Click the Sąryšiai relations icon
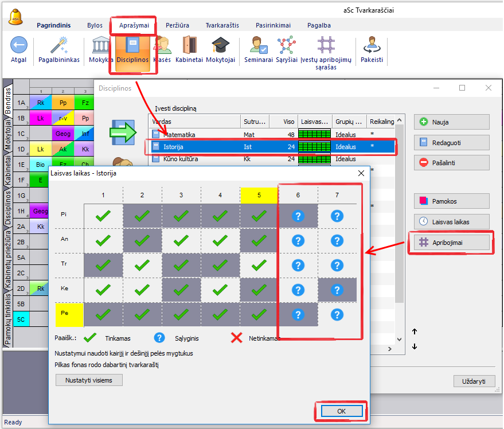The width and height of the screenshot is (504, 429). pyautogui.click(x=286, y=46)
